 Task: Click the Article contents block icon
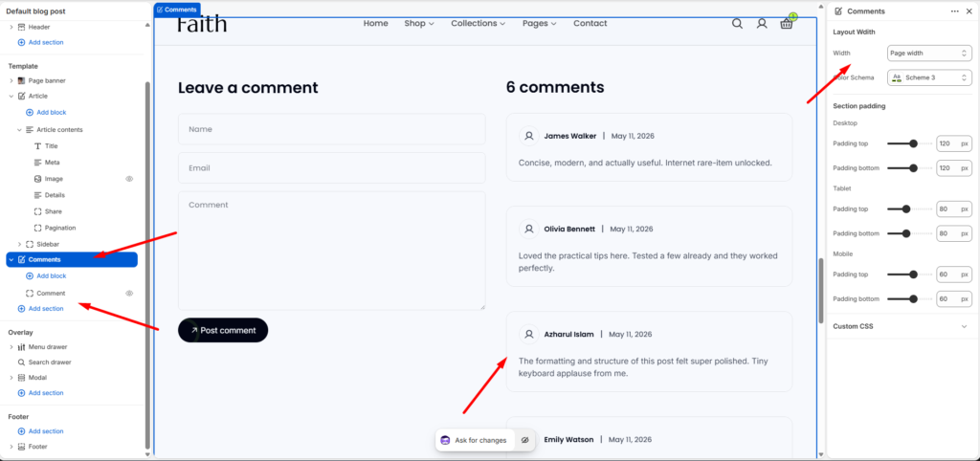coord(30,130)
